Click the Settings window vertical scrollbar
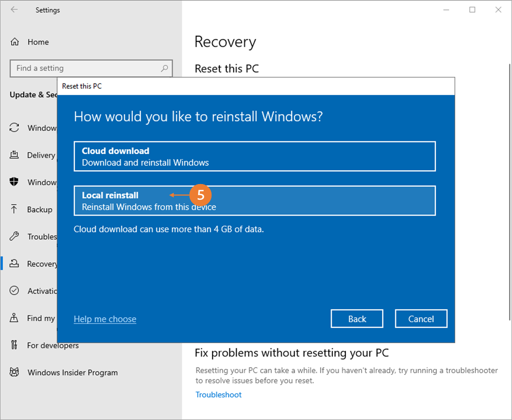 pos(509,192)
